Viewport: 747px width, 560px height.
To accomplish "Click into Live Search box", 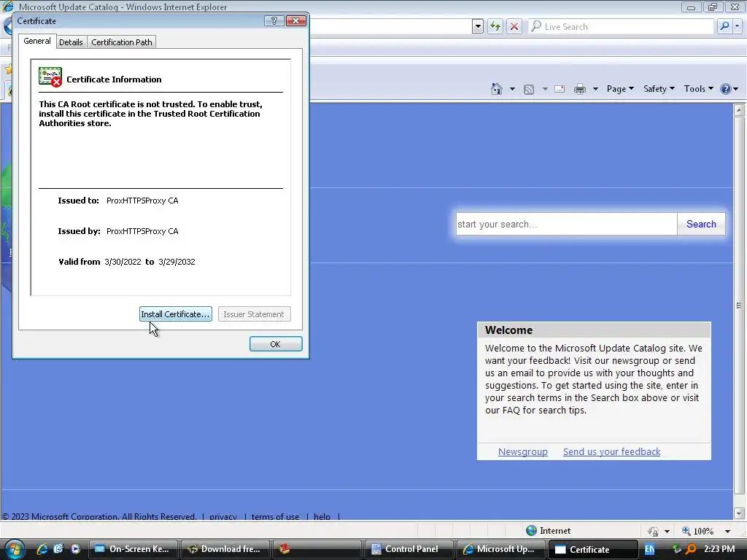I will pos(622,27).
